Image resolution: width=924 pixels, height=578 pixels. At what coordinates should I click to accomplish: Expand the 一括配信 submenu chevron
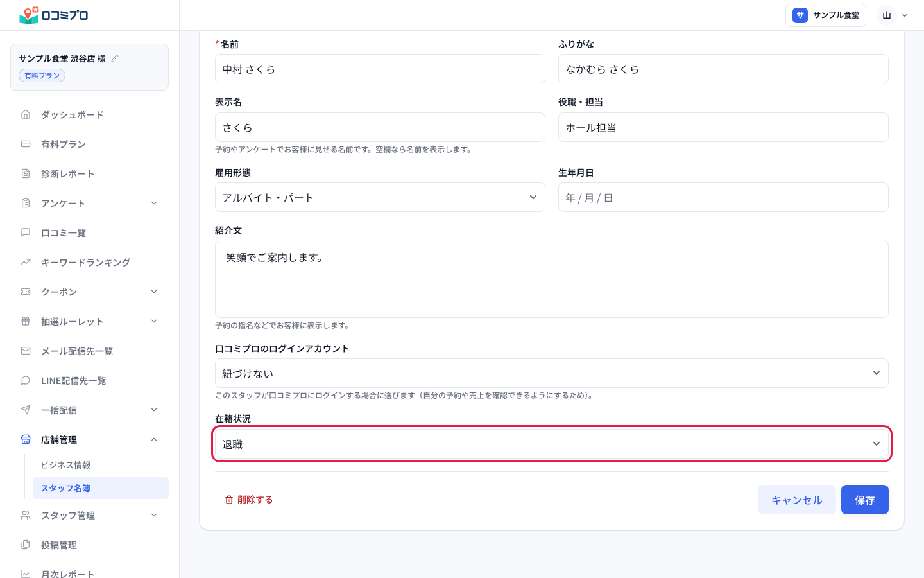click(154, 410)
